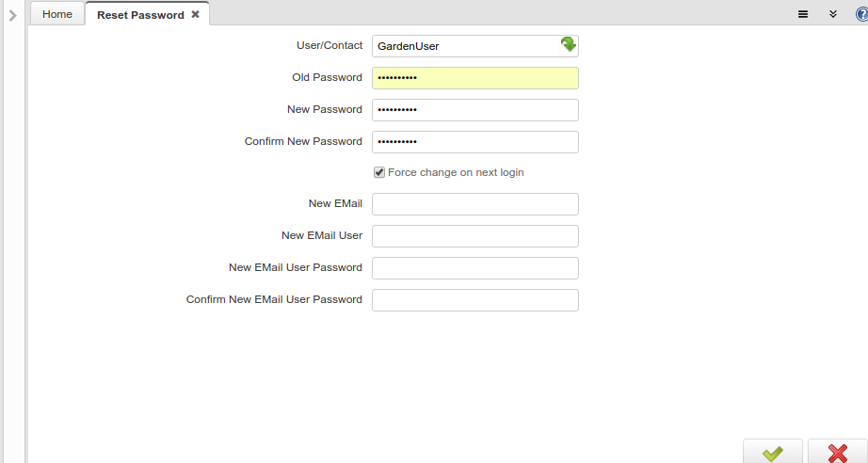Toggle Force change on next login
Screen dimensions: 868x463
(379, 172)
